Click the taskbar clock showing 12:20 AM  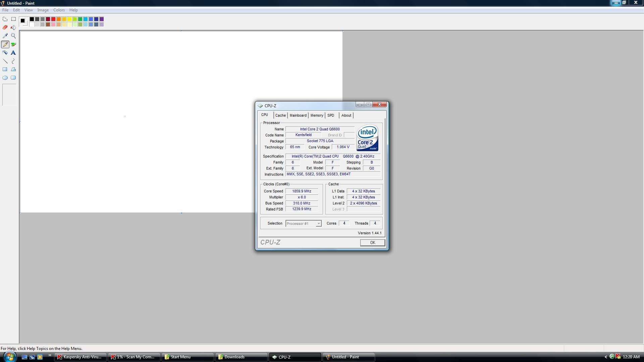(631, 357)
